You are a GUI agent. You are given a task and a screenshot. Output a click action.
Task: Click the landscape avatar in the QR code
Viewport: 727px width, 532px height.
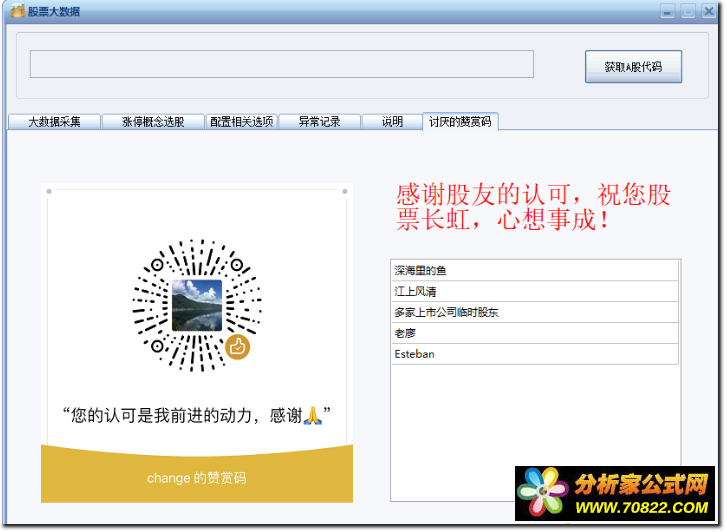coord(197,305)
